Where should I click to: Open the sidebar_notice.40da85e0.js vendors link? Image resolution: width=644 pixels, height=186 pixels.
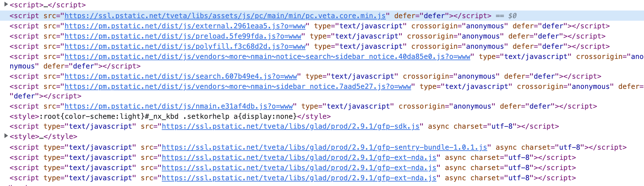pyautogui.click(x=267, y=57)
